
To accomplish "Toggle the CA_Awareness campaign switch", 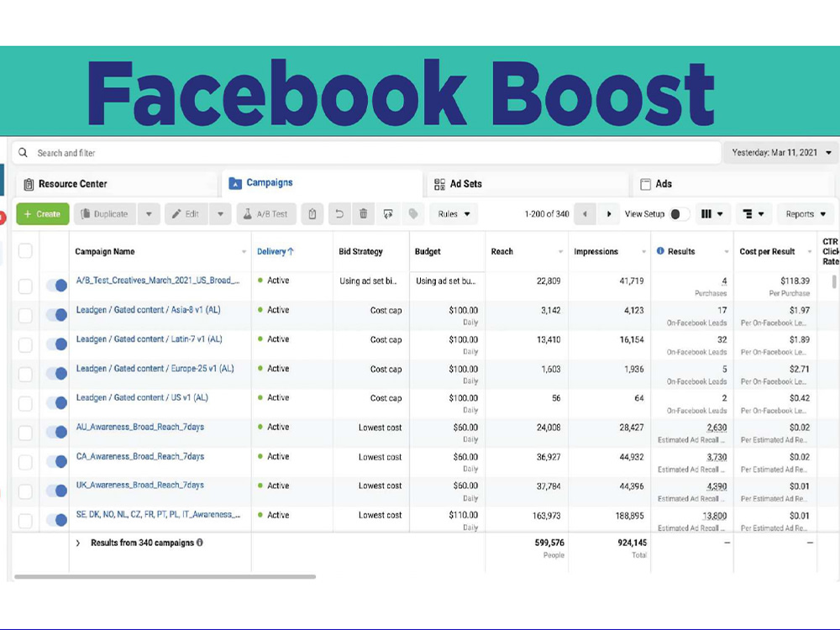I will [57, 461].
